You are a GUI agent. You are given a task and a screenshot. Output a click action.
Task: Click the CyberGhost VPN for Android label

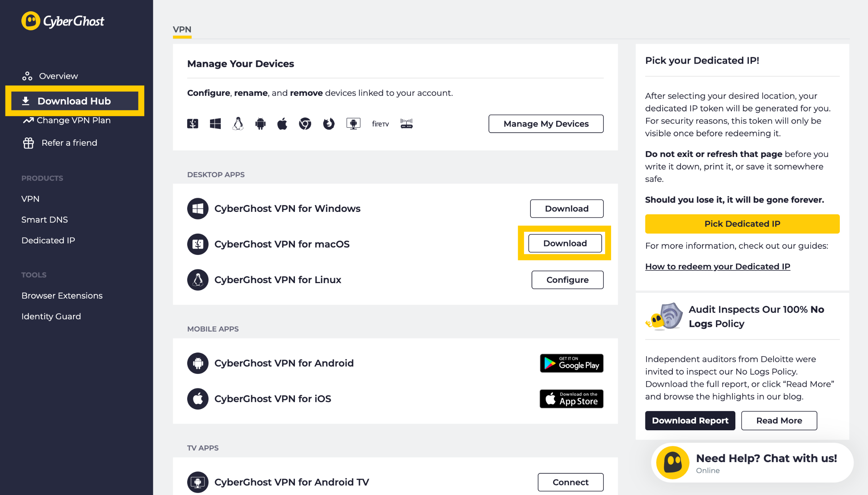[284, 363]
